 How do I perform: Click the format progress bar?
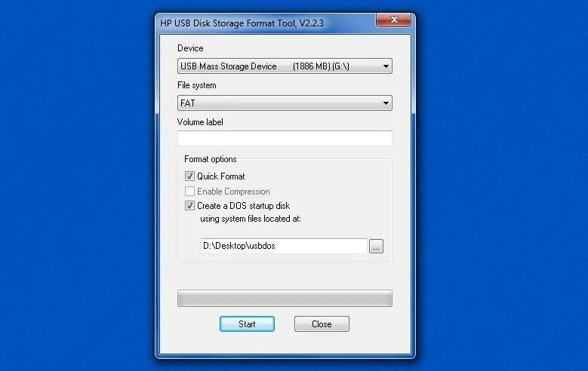click(x=285, y=299)
